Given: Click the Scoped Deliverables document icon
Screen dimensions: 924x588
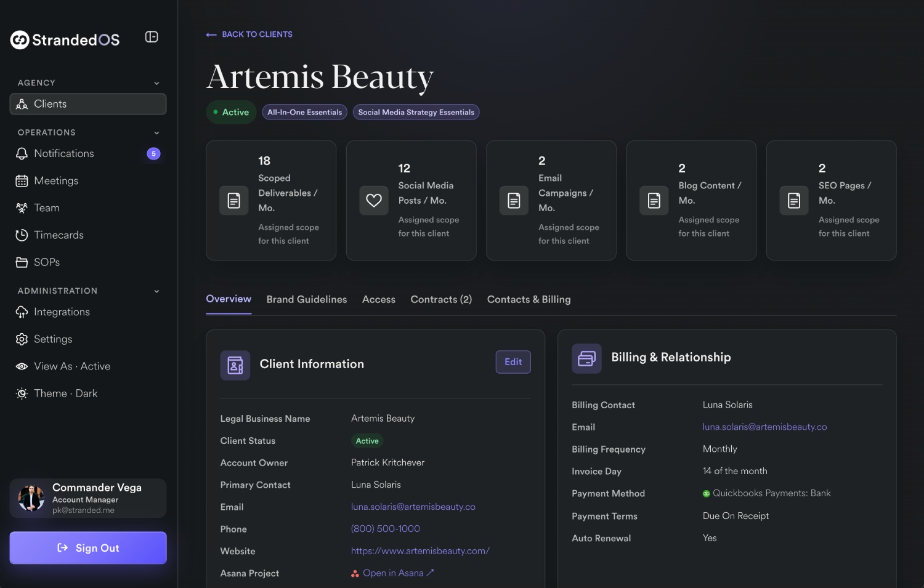Looking at the screenshot, I should [x=234, y=201].
